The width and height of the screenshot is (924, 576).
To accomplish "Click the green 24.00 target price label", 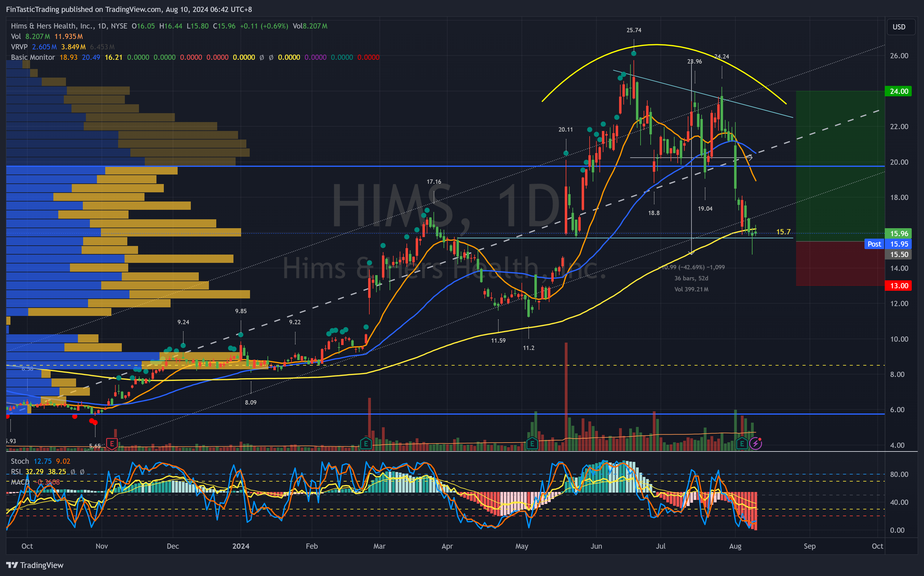I will pyautogui.click(x=899, y=91).
